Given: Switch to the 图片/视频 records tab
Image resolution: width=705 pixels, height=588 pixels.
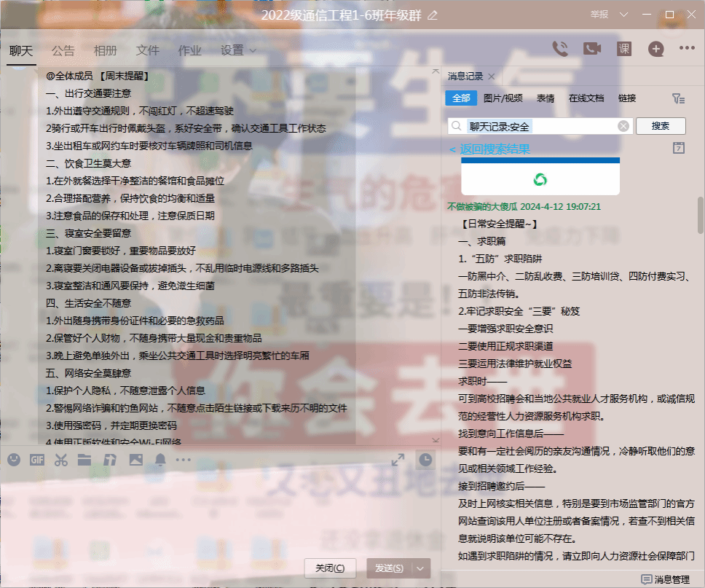Looking at the screenshot, I should [503, 98].
